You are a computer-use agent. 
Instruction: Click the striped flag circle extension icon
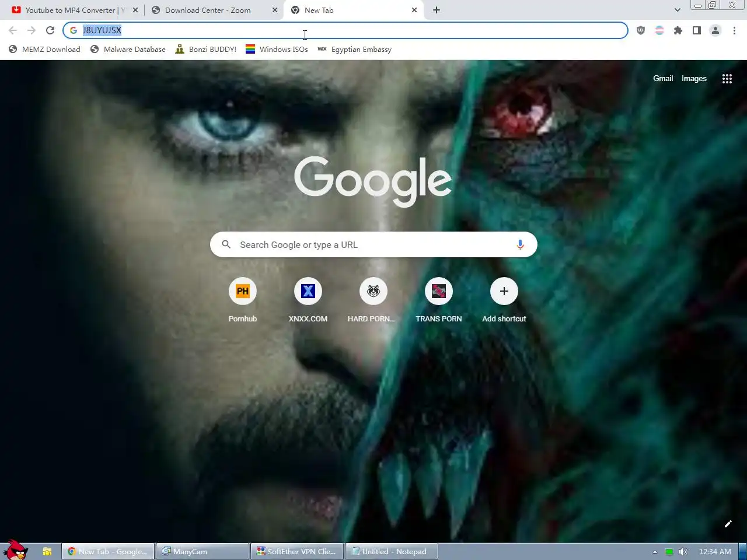(x=659, y=30)
